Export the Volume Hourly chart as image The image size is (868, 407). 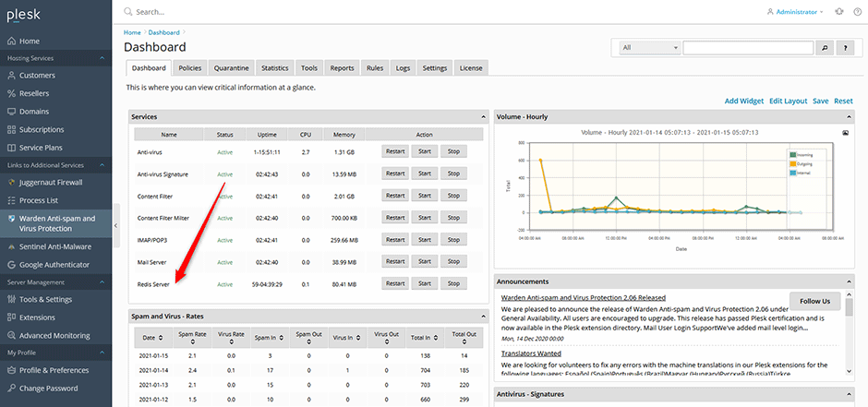[845, 133]
